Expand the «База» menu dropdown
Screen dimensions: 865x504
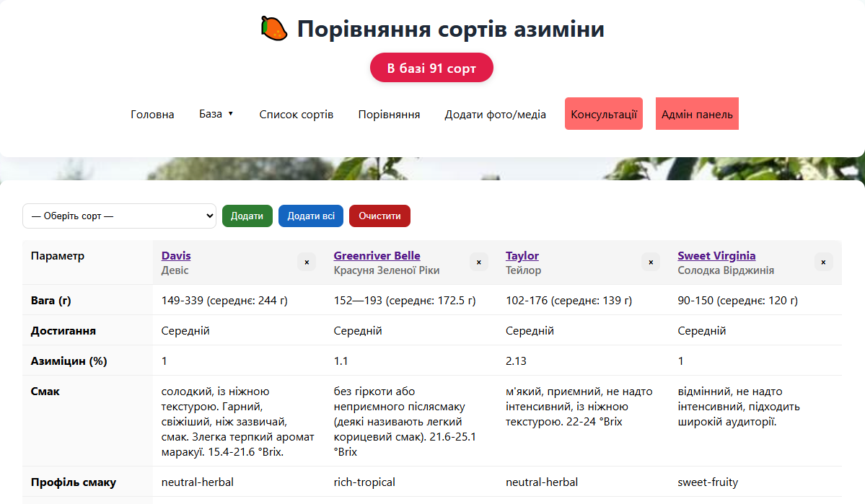pyautogui.click(x=216, y=114)
